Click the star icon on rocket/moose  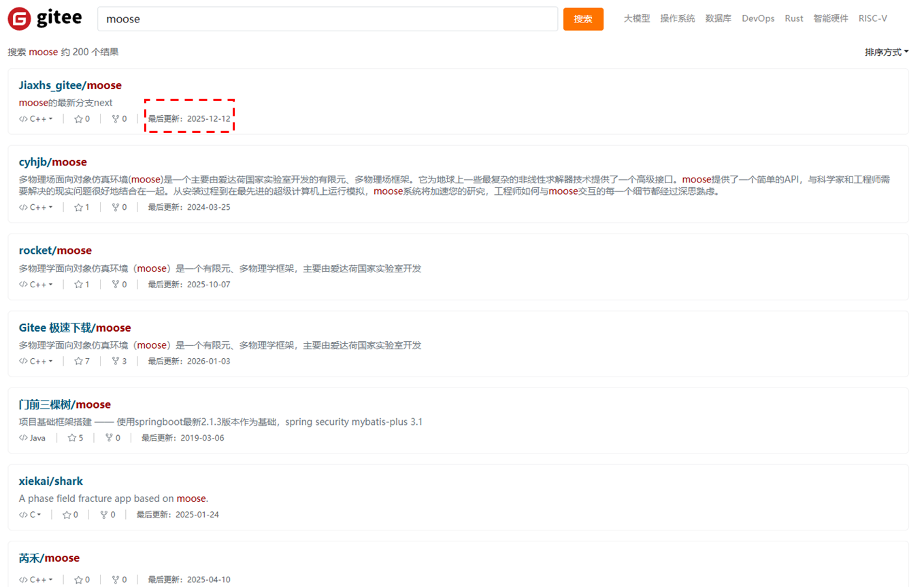tap(77, 284)
